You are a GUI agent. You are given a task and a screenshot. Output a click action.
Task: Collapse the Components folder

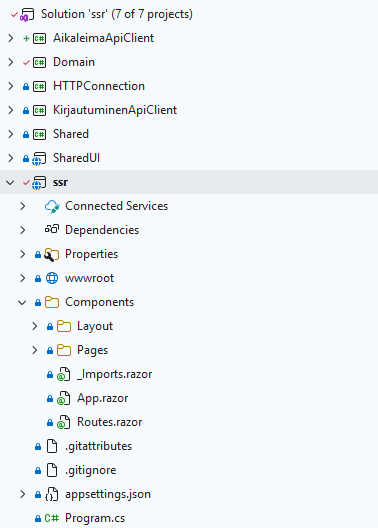[22, 303]
